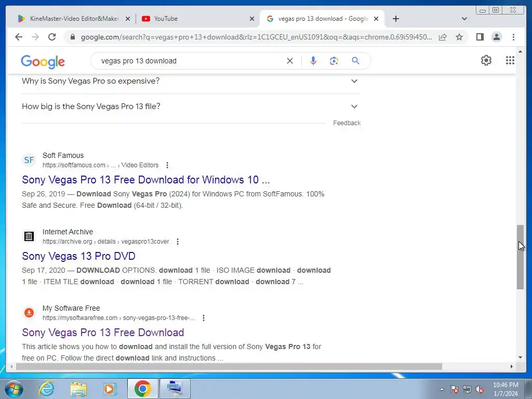This screenshot has height=399, width=532.
Task: Open Chrome three-dot menu
Action: coord(513,37)
